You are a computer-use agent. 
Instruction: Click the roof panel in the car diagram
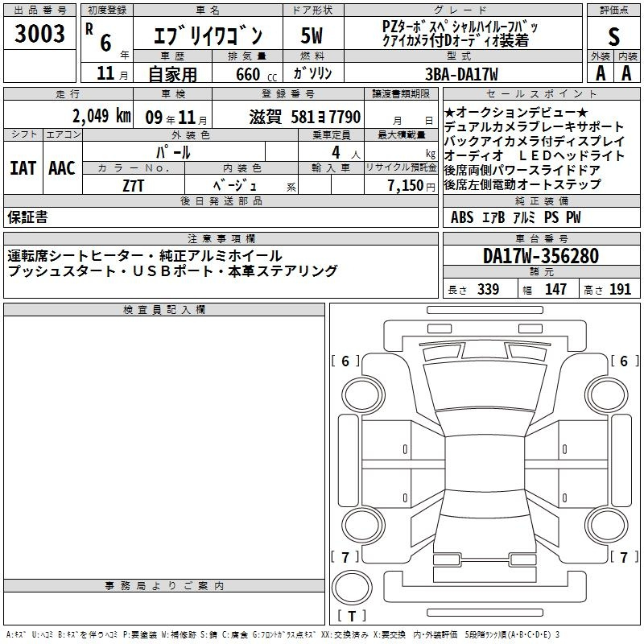(x=485, y=463)
